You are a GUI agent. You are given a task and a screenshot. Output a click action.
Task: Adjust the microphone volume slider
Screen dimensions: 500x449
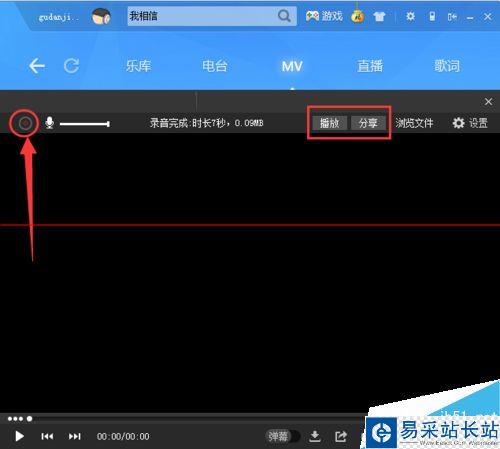[x=85, y=124]
